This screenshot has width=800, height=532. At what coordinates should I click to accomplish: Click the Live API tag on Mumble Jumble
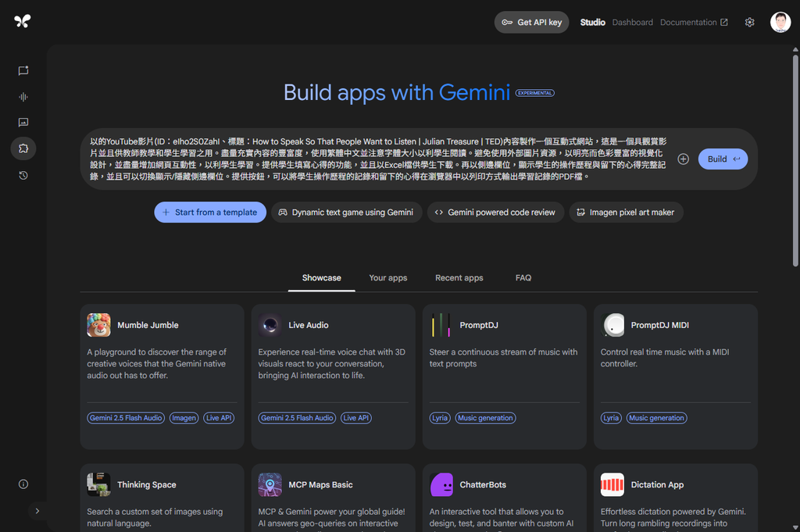pyautogui.click(x=219, y=418)
